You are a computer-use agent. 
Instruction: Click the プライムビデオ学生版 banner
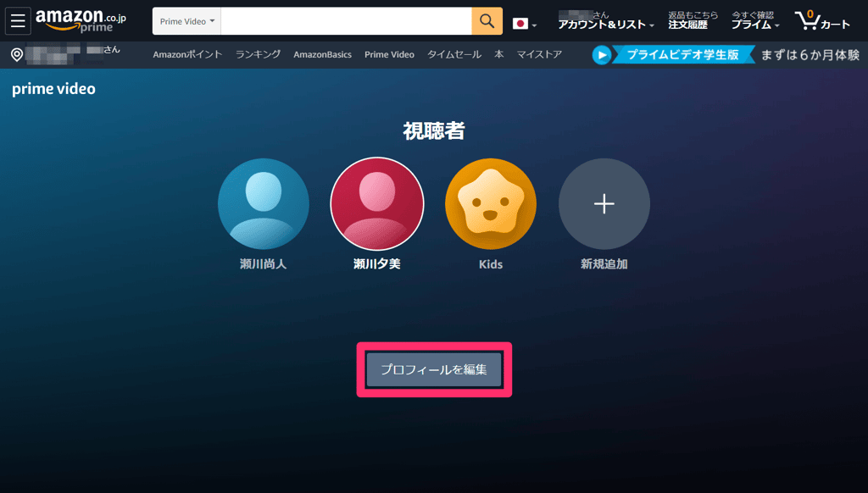[682, 55]
